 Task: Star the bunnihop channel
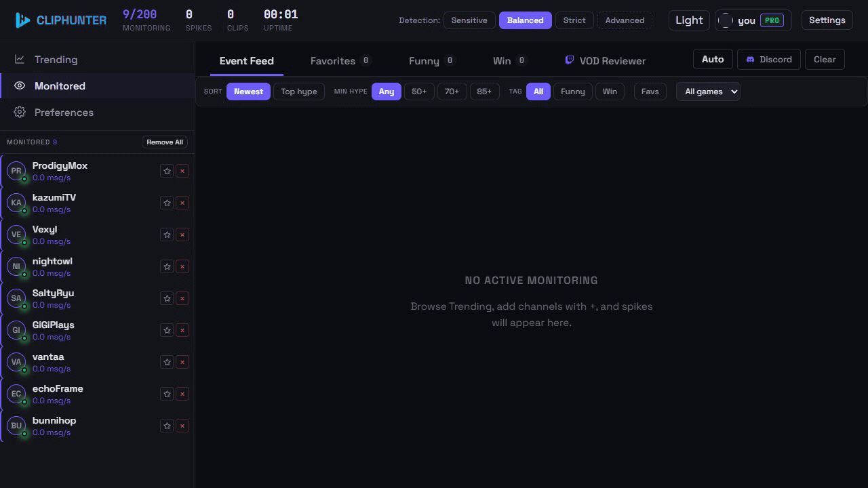point(167,426)
